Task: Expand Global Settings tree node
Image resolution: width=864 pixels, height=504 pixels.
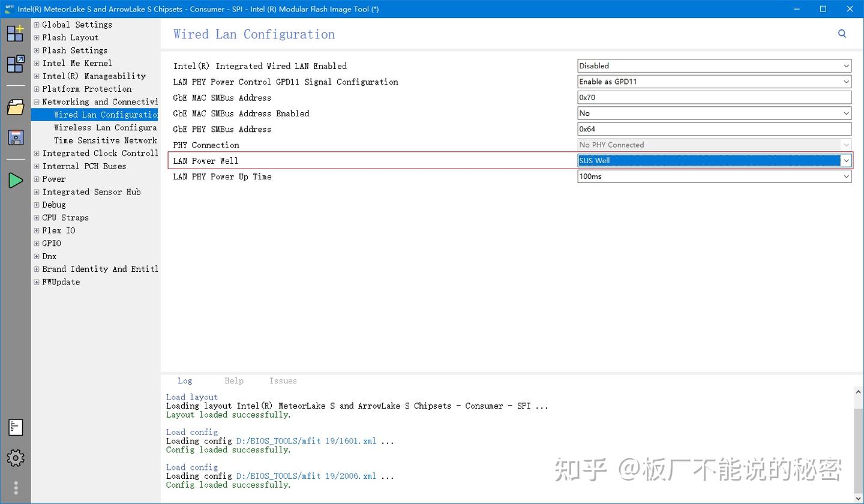Action: point(37,25)
